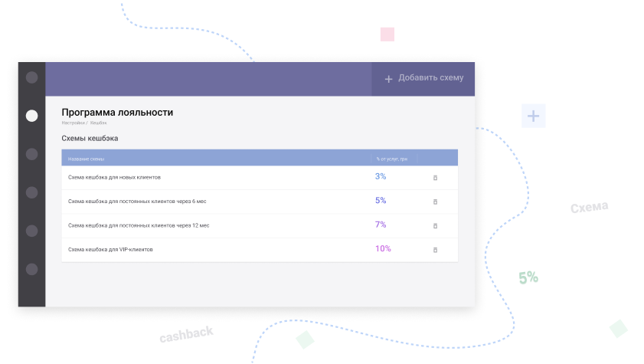Sort by "Название схемы" column header
Image resolution: width=644 pixels, height=364 pixels.
click(x=86, y=159)
